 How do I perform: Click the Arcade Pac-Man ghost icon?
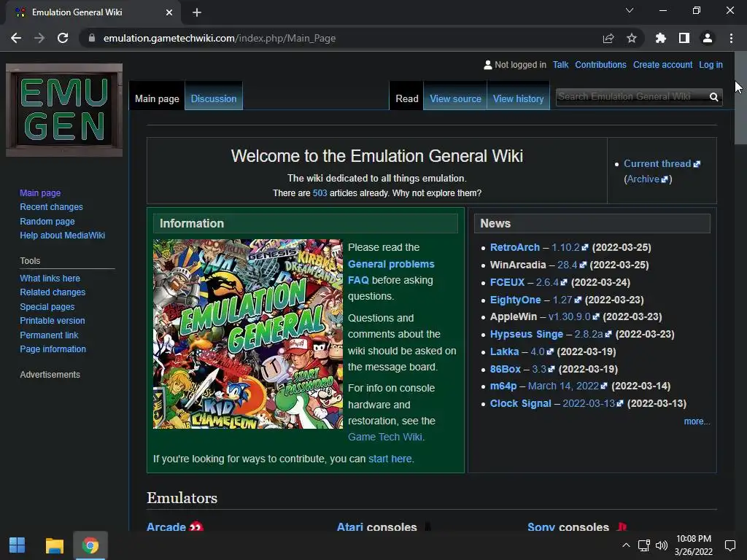coord(196,526)
